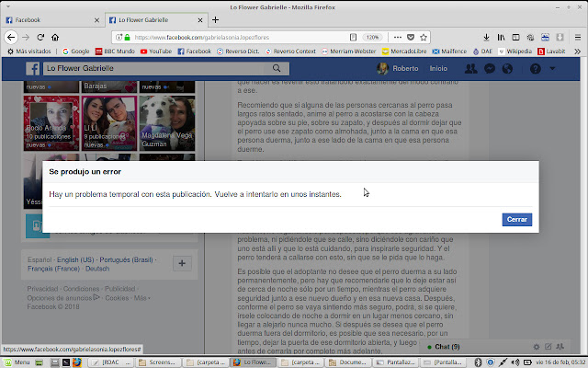Open terminal from the taskbar launcher
Image resolution: width=588 pixels, height=368 pixels.
[65, 362]
